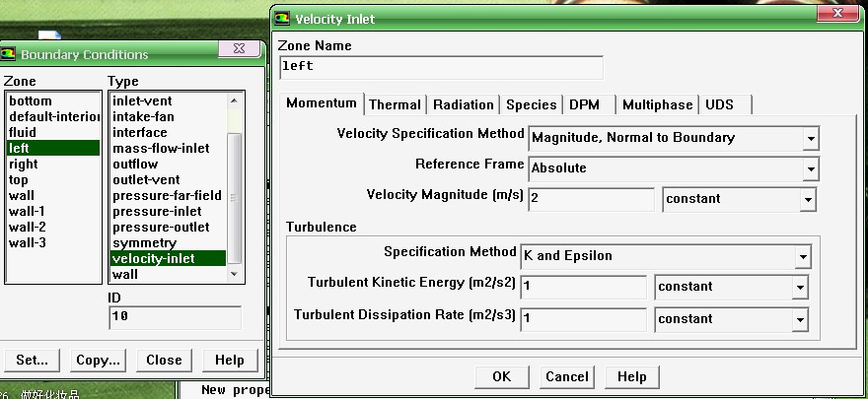Image resolution: width=868 pixels, height=399 pixels.
Task: Open the Species tab
Action: click(x=531, y=104)
